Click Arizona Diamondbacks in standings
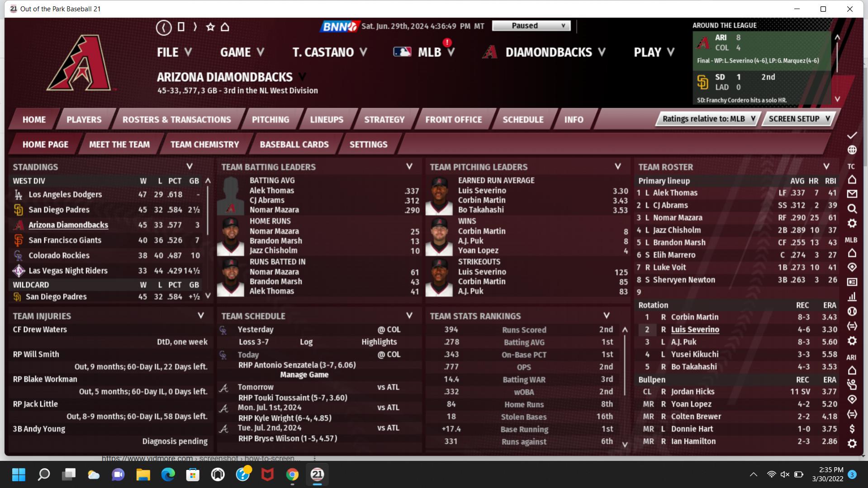This screenshot has height=488, width=868. tap(68, 225)
